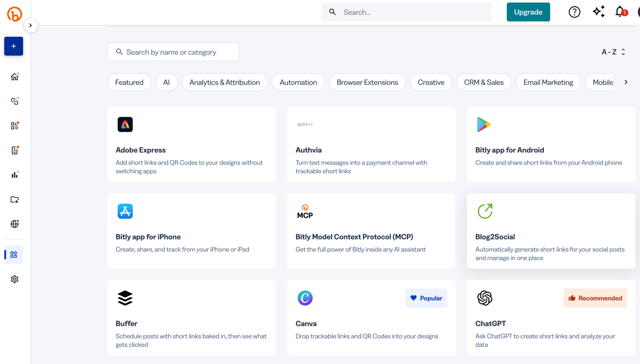
Task: Click 'Get the full power of Bitly inside any AI assistant'
Action: click(360, 249)
